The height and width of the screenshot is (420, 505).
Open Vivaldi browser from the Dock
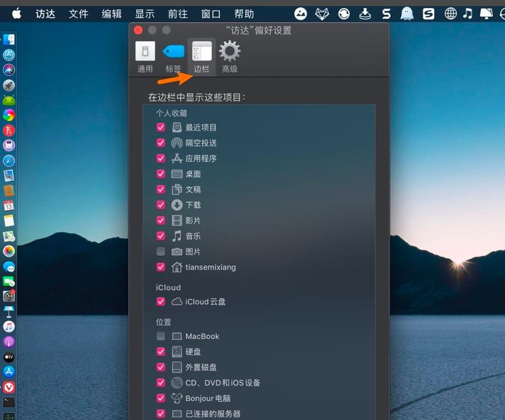(x=9, y=387)
